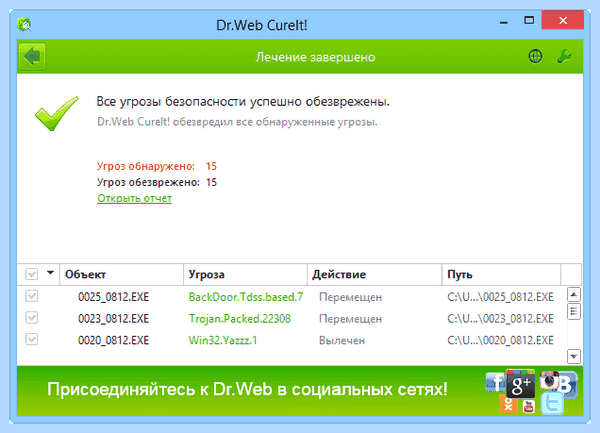The width and height of the screenshot is (600, 433).
Task: Open the BackDoor.Tdss.based.7 threat link
Action: point(246,297)
